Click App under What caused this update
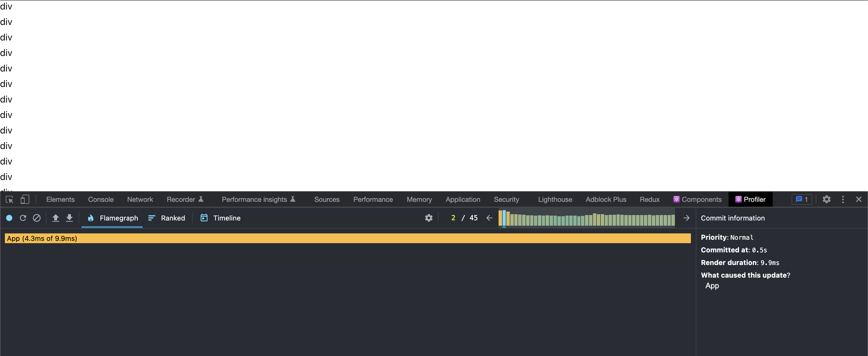868x356 pixels. [x=712, y=286]
